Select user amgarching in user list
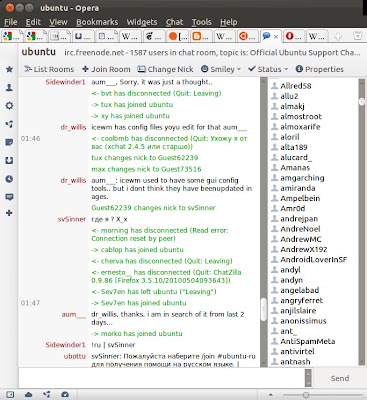Image resolution: width=367 pixels, height=400 pixels. pyautogui.click(x=302, y=178)
